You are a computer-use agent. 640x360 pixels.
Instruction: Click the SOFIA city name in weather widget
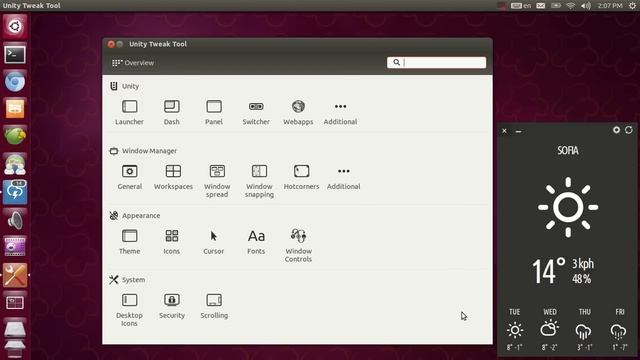click(x=568, y=151)
